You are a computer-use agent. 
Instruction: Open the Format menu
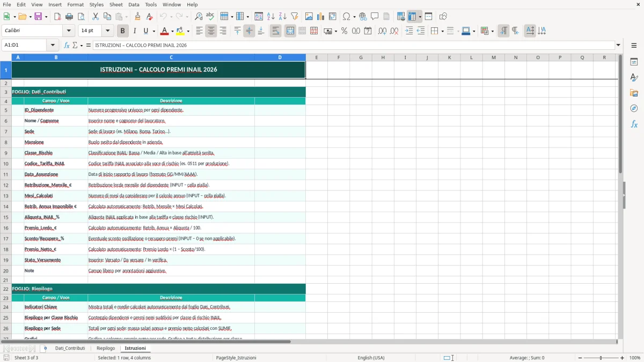click(x=75, y=4)
